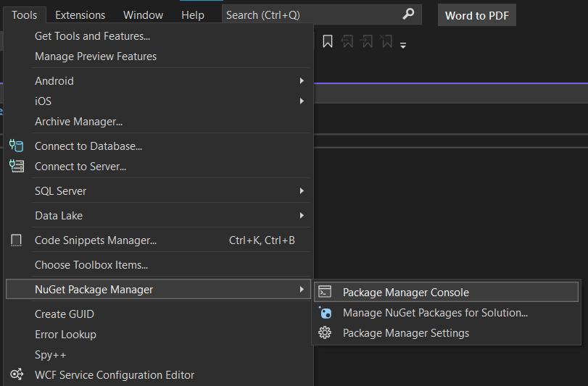Open the Help menu
588x386 pixels.
click(x=193, y=15)
